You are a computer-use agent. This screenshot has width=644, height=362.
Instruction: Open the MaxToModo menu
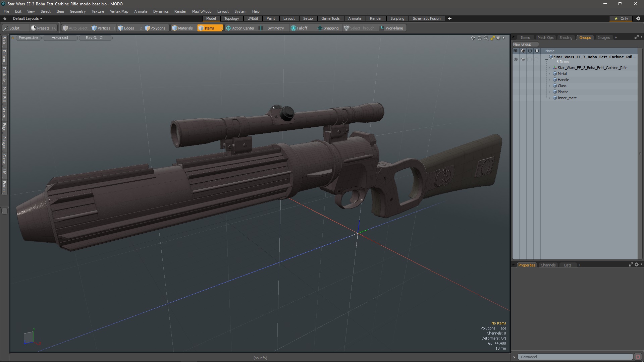tap(202, 11)
